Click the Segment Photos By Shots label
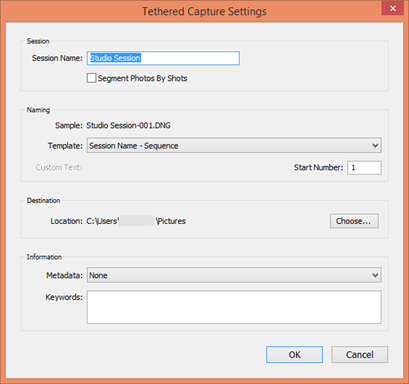Image resolution: width=409 pixels, height=384 pixels. (142, 78)
